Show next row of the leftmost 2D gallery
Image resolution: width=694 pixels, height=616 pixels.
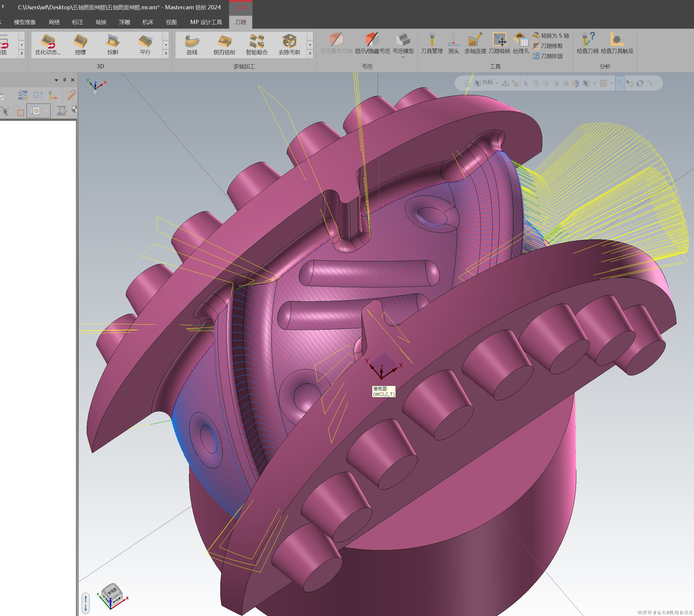pyautogui.click(x=22, y=45)
